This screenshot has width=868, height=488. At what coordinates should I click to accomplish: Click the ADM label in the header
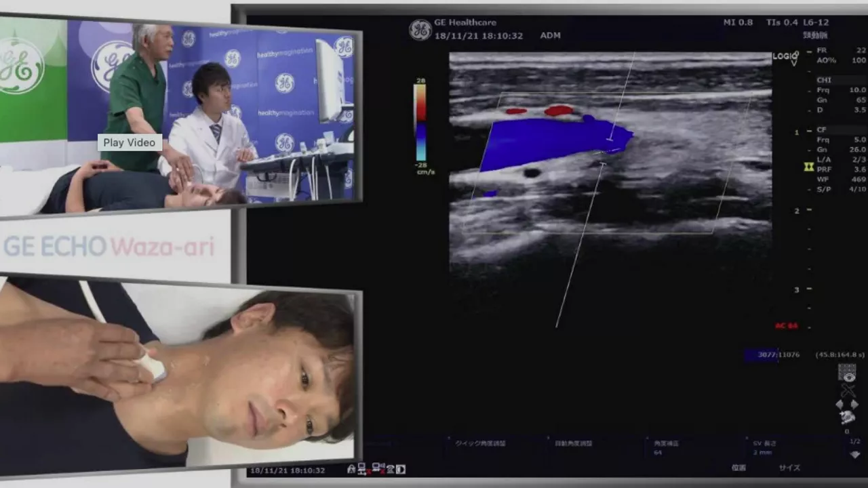point(550,35)
